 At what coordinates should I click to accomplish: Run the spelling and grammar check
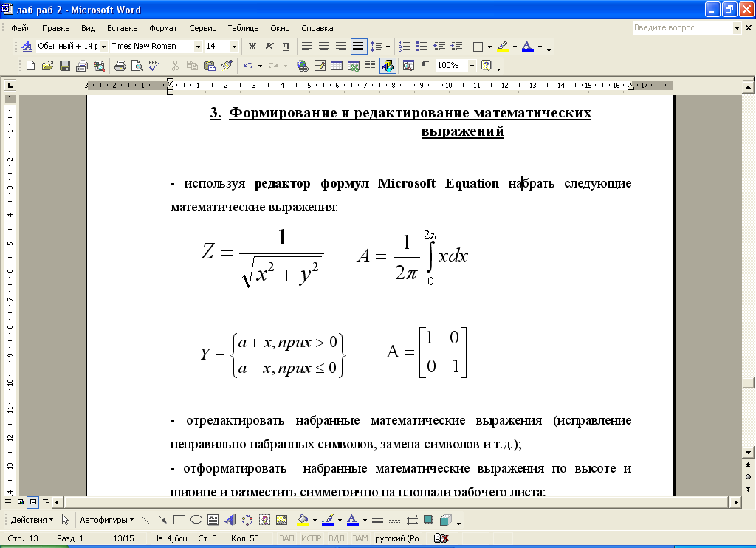coord(154,66)
